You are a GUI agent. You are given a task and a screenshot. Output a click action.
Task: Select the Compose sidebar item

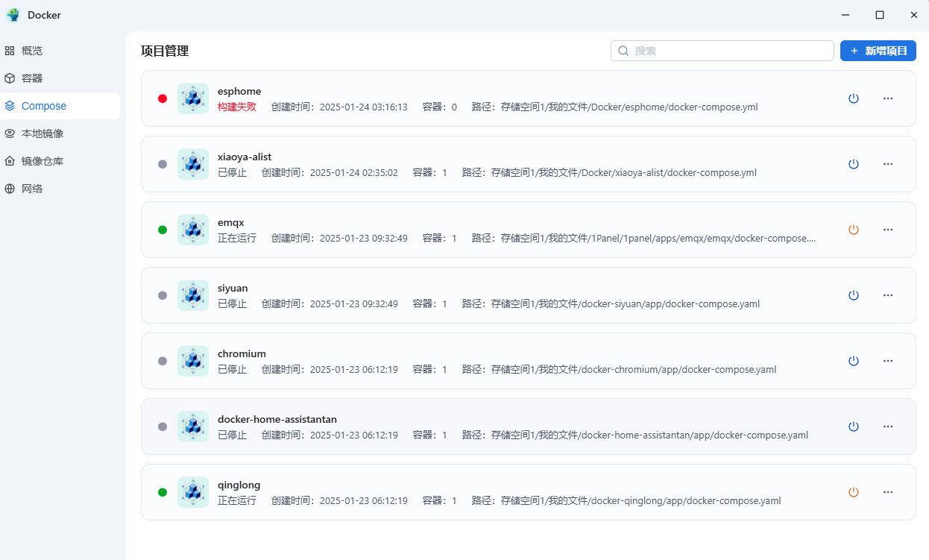point(60,106)
